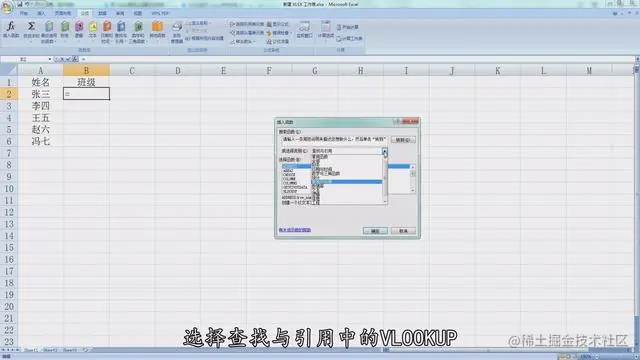Click the Save icon in quick access toolbar
The height and width of the screenshot is (360, 640).
tap(20, 4)
